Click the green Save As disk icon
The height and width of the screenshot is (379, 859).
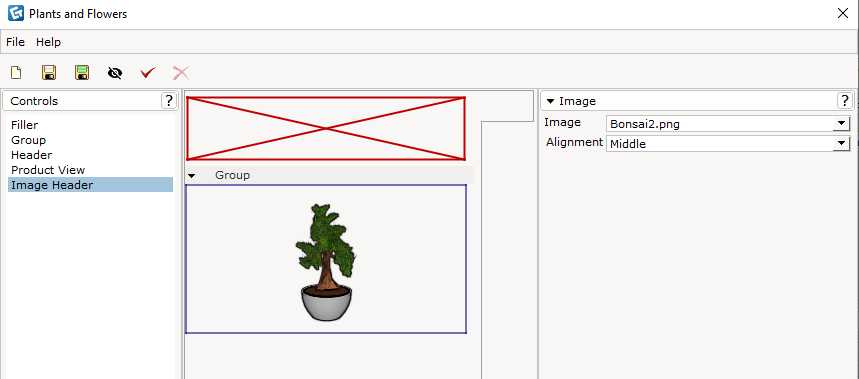(82, 73)
